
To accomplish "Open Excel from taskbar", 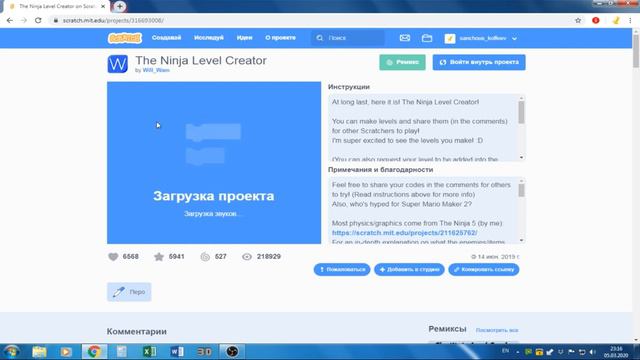I will click(149, 351).
